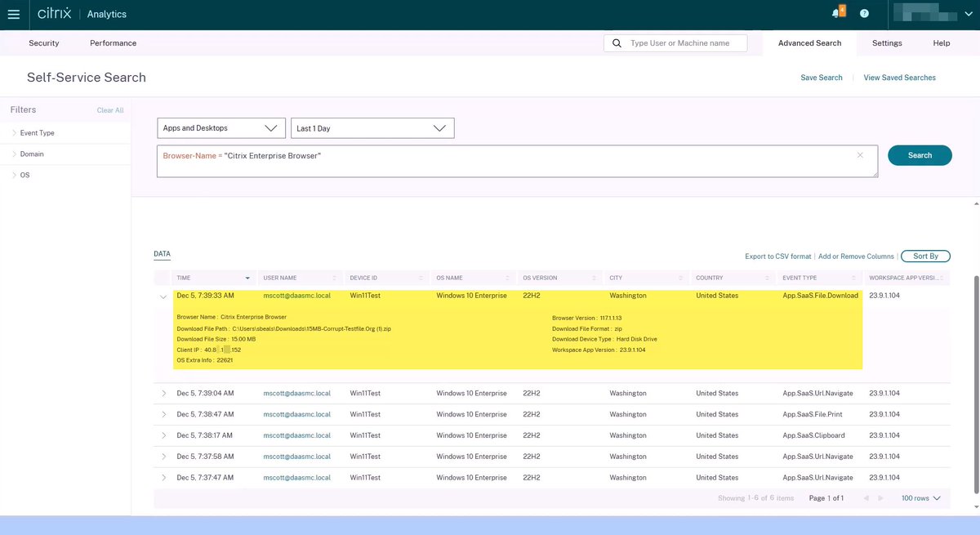Open the Settings menu item

click(887, 42)
